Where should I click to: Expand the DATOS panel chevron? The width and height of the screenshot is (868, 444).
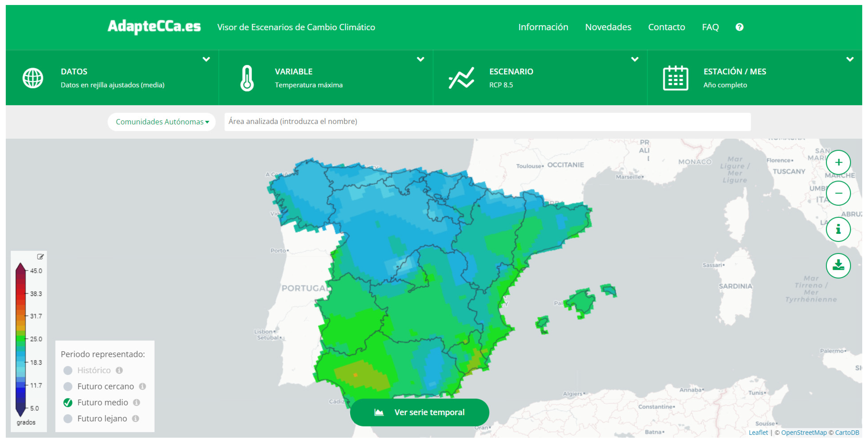tap(206, 59)
